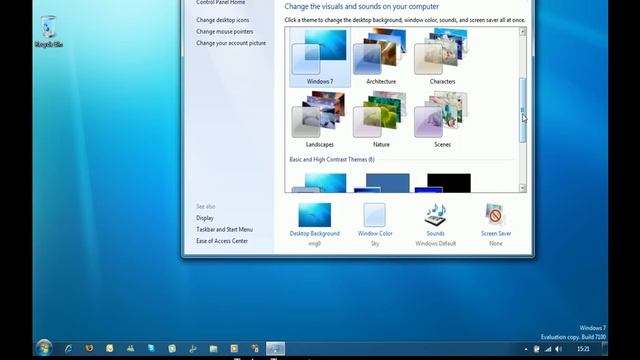Pick the Nature theme
640x360 pixels.
coord(380,119)
